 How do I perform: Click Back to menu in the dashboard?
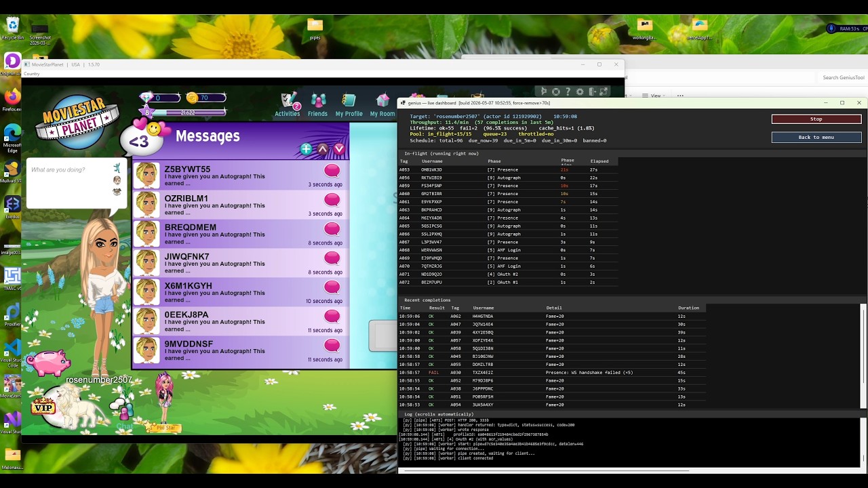point(816,137)
